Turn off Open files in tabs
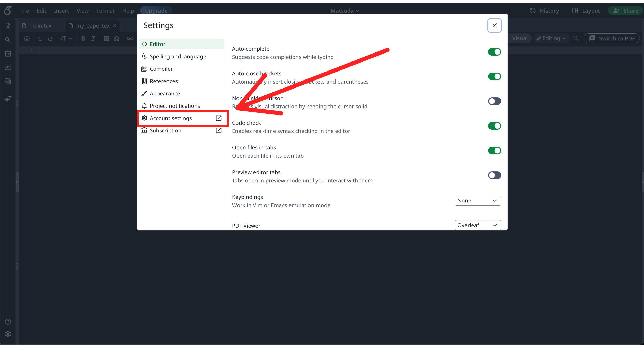The image size is (644, 345). click(494, 151)
